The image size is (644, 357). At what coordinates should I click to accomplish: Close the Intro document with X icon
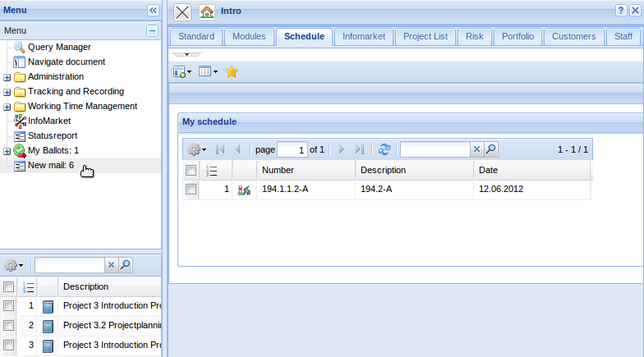point(182,11)
